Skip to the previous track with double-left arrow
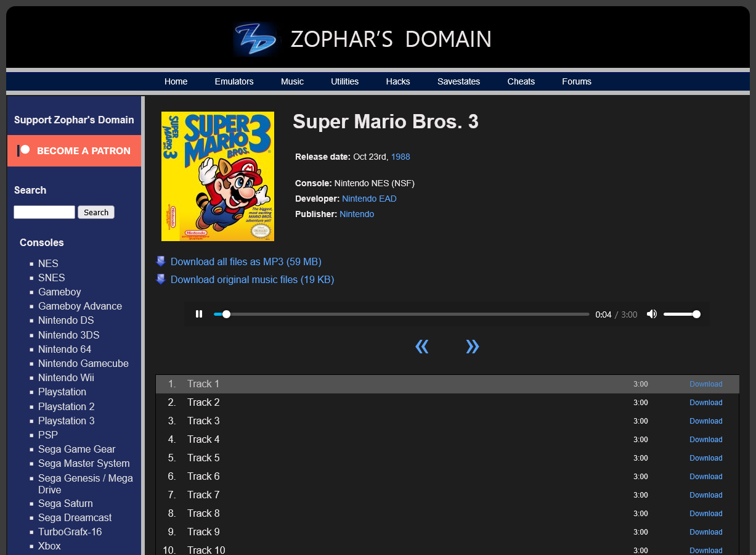 point(422,347)
